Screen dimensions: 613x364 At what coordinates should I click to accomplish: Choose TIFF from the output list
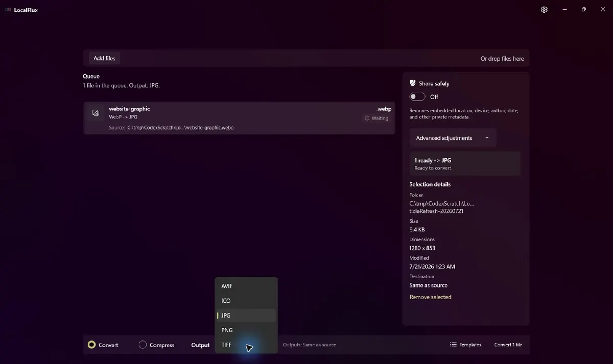tap(246, 345)
